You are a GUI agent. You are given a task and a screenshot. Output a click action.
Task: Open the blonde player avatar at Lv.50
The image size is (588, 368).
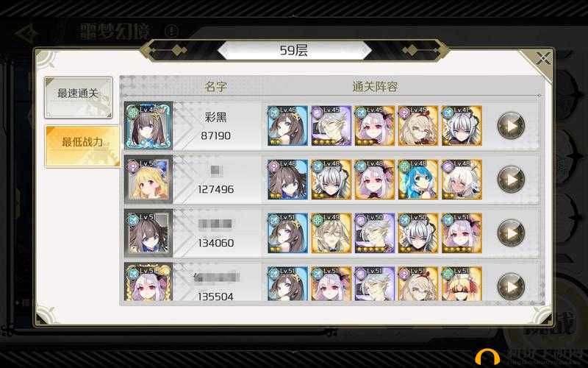click(x=148, y=180)
